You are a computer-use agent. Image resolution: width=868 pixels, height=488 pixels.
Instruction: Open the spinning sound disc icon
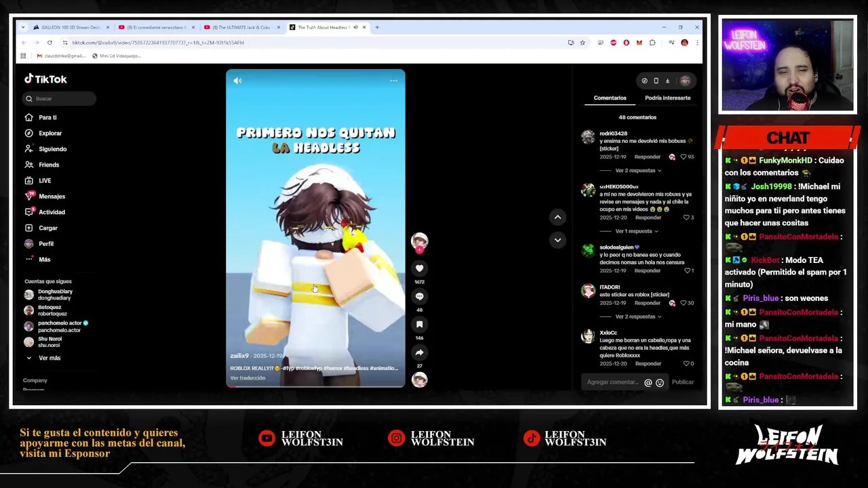[x=419, y=380]
